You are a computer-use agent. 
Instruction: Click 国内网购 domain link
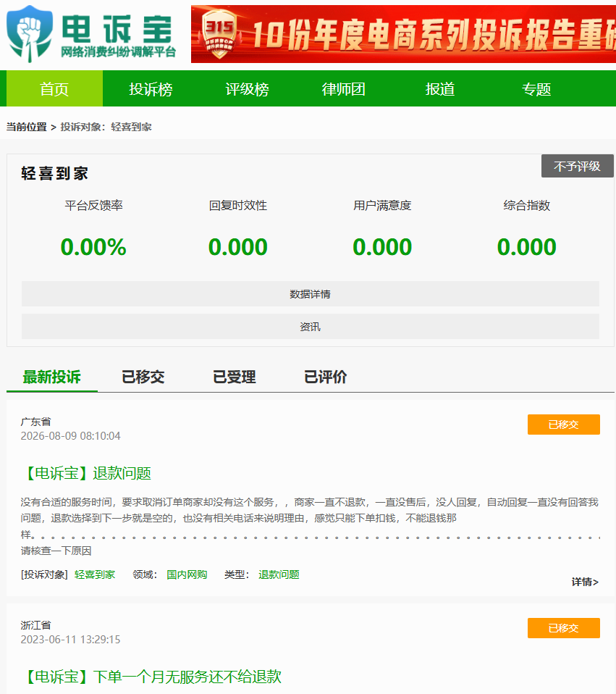tap(187, 574)
